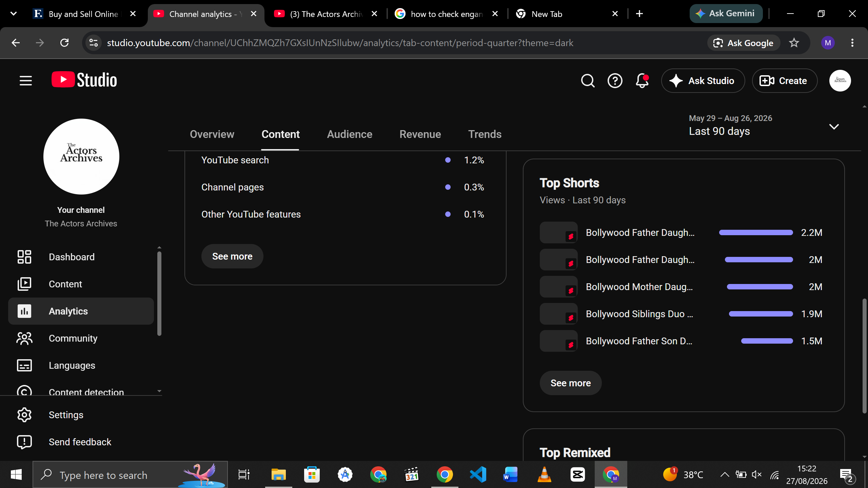The image size is (868, 488).
Task: Click The Actors Archives channel profile picture
Action: 81,157
